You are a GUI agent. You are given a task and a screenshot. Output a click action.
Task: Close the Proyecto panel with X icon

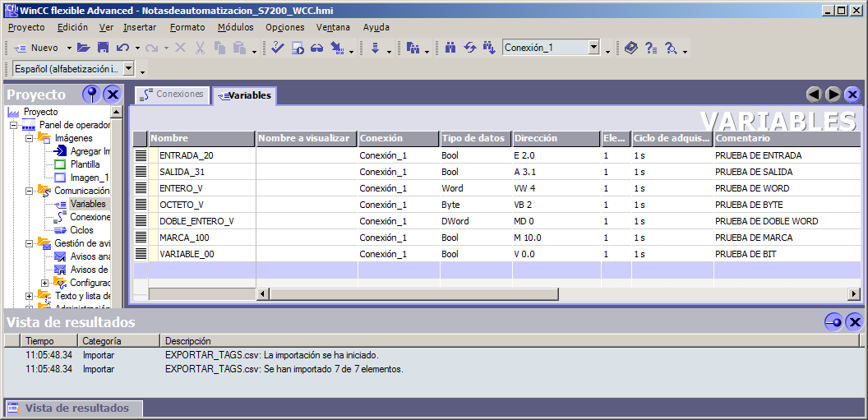(113, 94)
